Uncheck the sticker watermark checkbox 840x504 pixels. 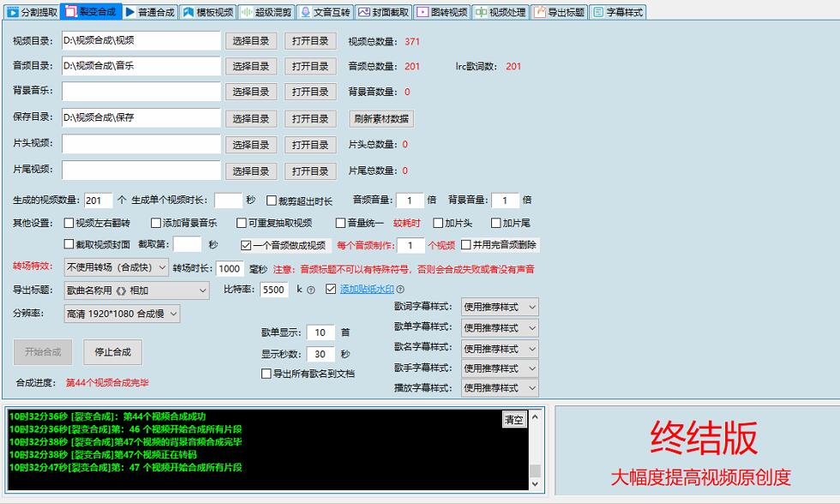pyautogui.click(x=331, y=289)
